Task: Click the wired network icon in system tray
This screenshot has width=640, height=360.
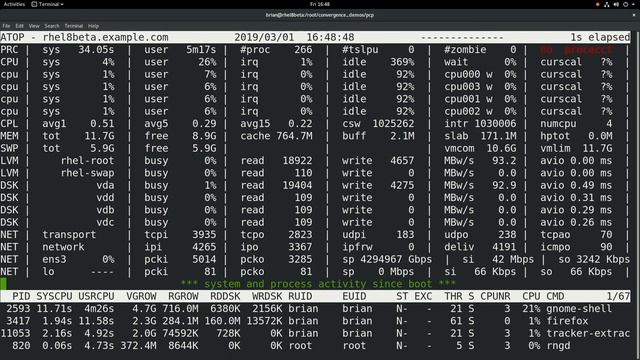Action: (607, 4)
